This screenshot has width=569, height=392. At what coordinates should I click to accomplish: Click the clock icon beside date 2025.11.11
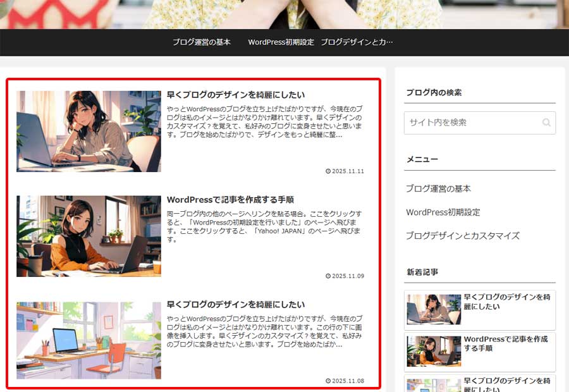click(327, 171)
